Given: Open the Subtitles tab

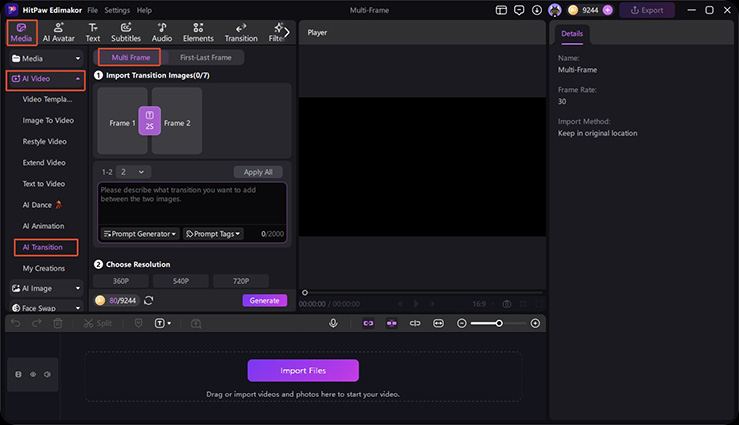Looking at the screenshot, I should 126,33.
